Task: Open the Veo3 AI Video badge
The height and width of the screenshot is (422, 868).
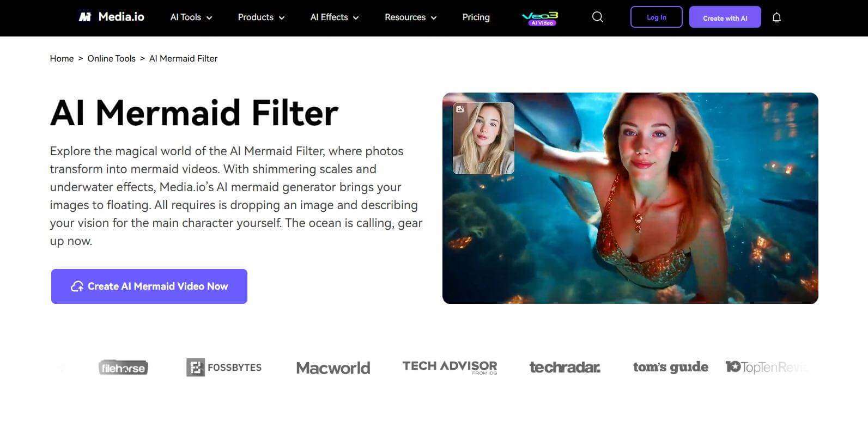Action: pos(541,19)
